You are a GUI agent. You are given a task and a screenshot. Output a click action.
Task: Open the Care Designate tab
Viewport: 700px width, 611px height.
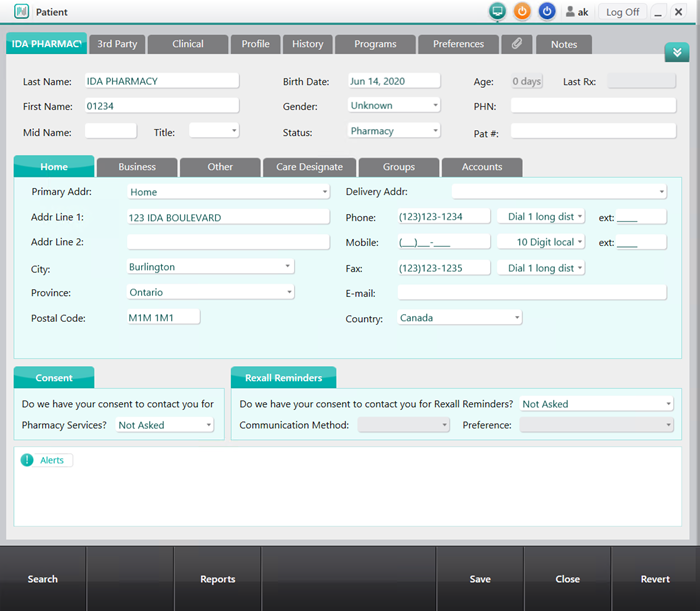tap(309, 167)
